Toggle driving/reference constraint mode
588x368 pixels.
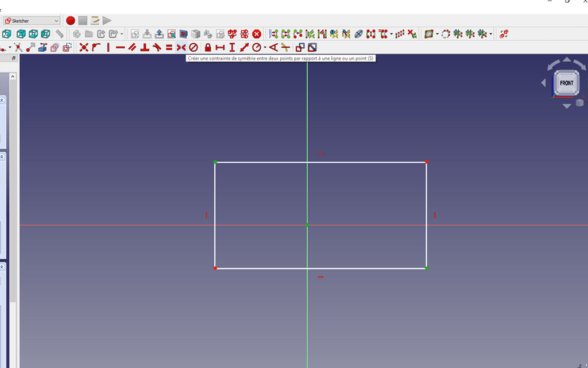pyautogui.click(x=300, y=47)
